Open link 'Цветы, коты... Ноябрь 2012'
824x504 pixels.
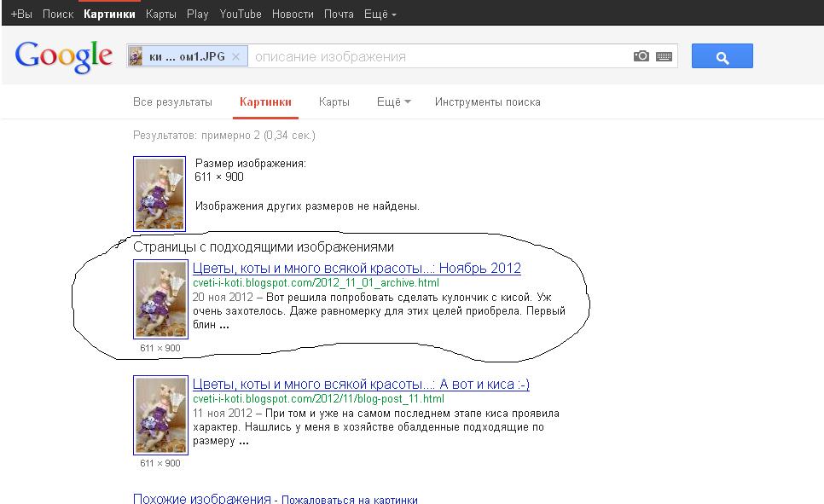[x=357, y=268]
